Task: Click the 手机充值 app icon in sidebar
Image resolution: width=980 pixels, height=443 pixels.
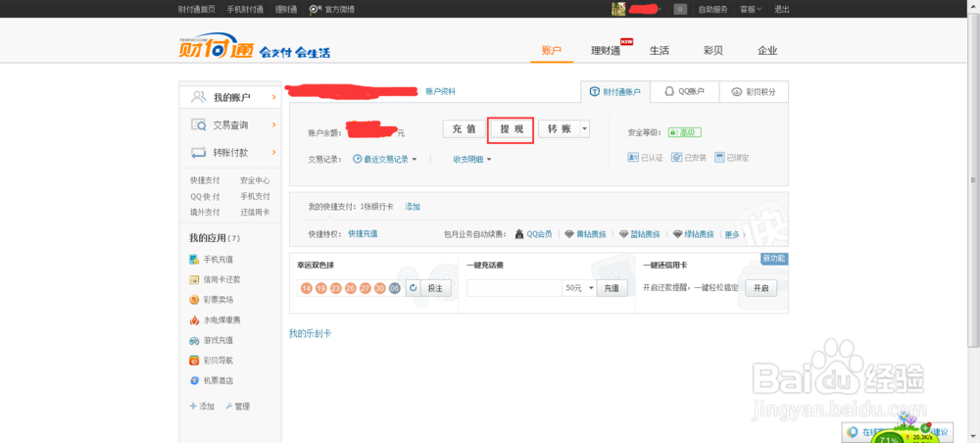Action: pyautogui.click(x=194, y=260)
